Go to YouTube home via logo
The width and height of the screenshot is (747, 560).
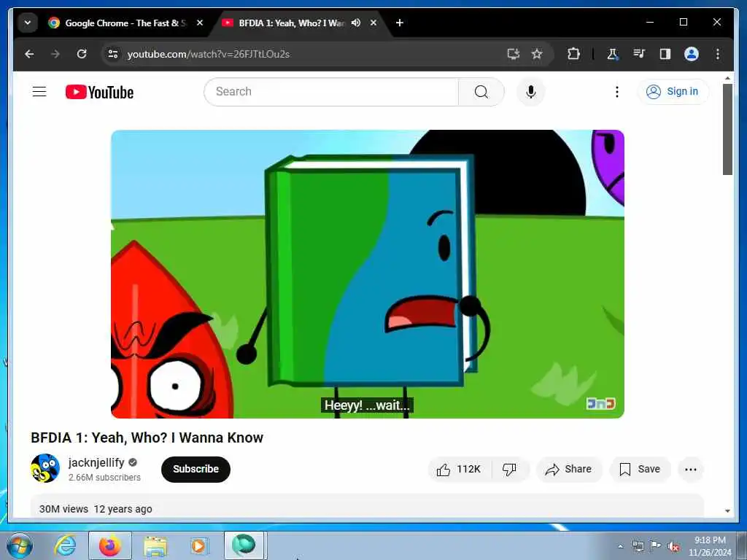(x=99, y=92)
